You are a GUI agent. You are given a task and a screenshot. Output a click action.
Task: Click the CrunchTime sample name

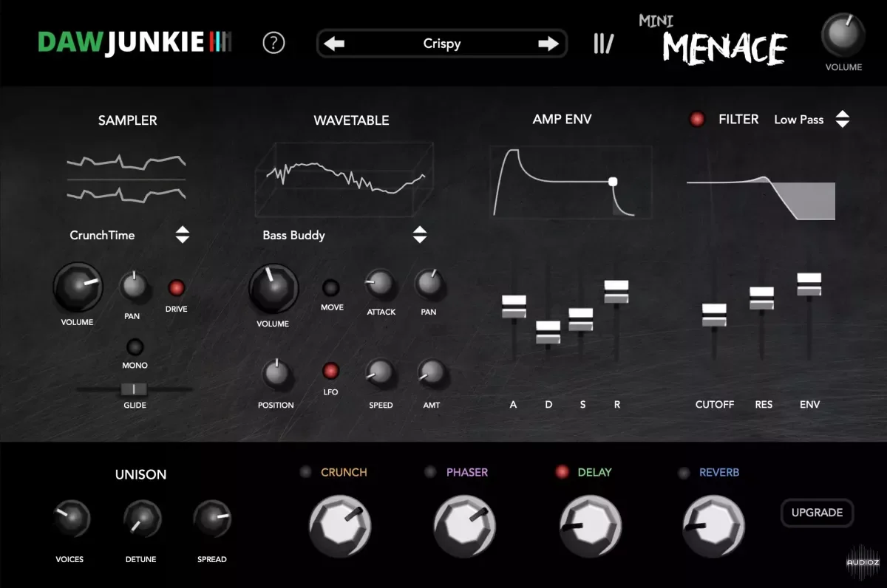(x=102, y=235)
